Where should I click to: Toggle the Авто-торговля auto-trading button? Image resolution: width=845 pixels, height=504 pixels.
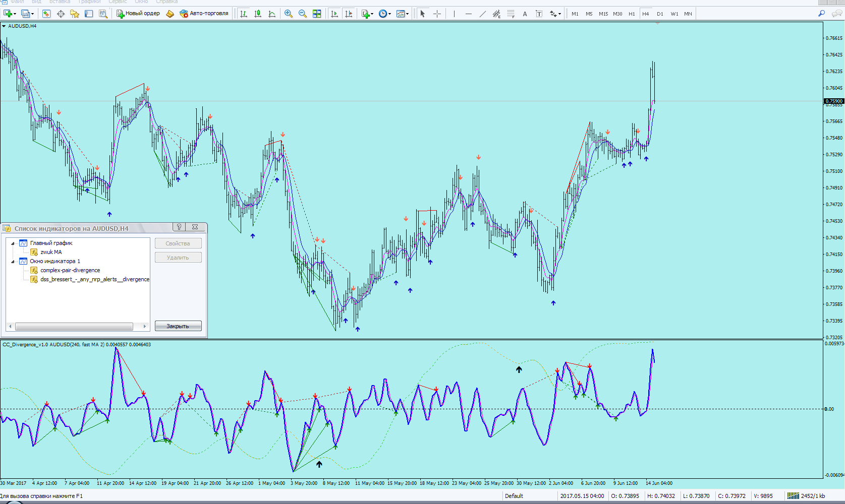[x=204, y=14]
